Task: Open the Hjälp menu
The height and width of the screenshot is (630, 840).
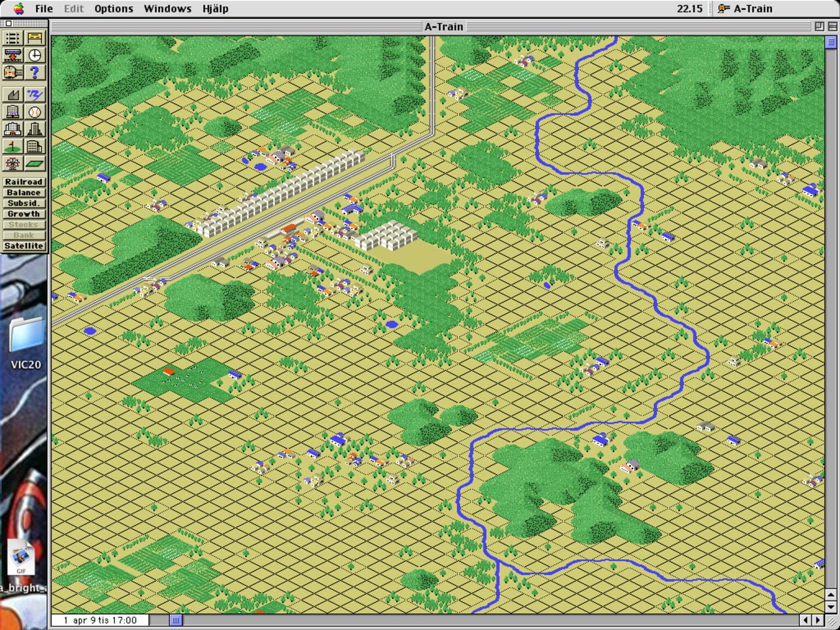Action: coord(215,8)
